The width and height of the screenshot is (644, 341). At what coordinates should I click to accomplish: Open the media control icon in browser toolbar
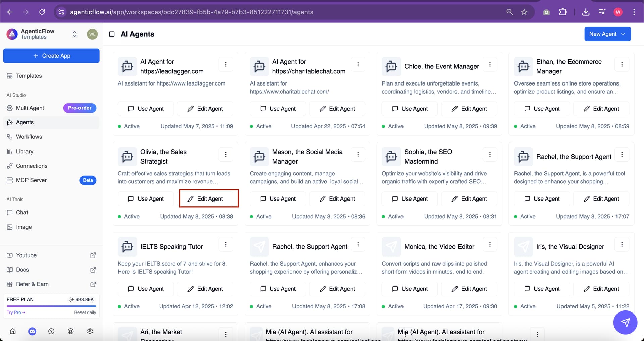tap(602, 12)
